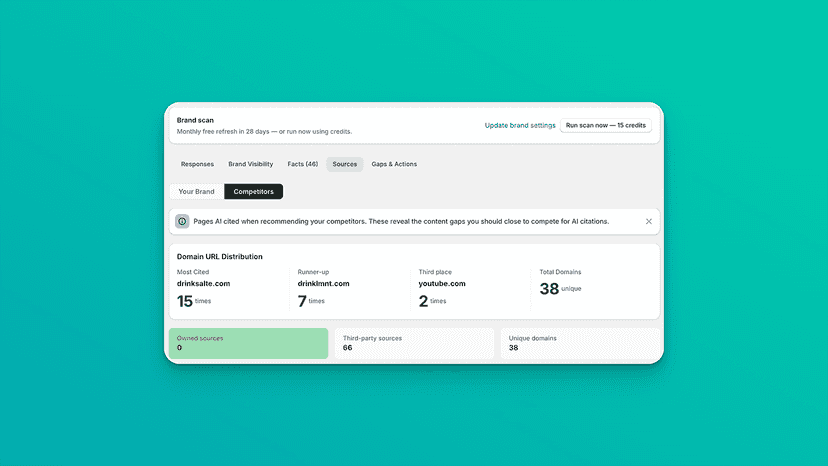
Task: Open the Brand Visibility tab
Action: (x=251, y=164)
